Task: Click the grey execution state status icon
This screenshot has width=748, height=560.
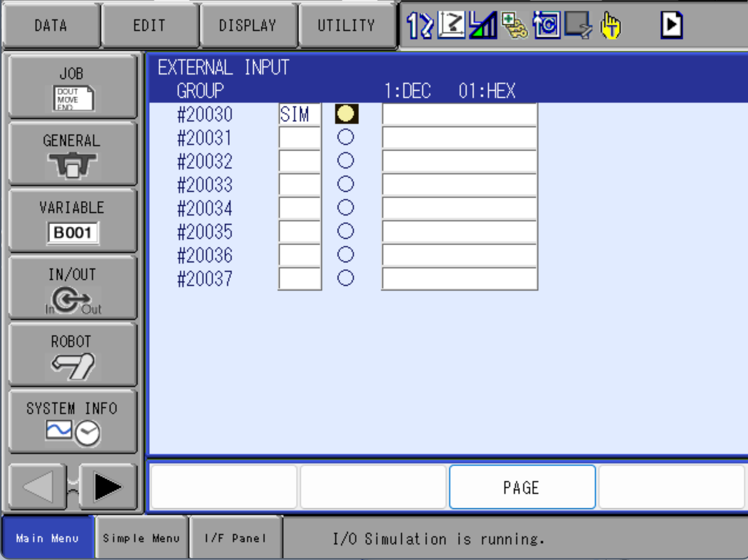Action: click(578, 25)
